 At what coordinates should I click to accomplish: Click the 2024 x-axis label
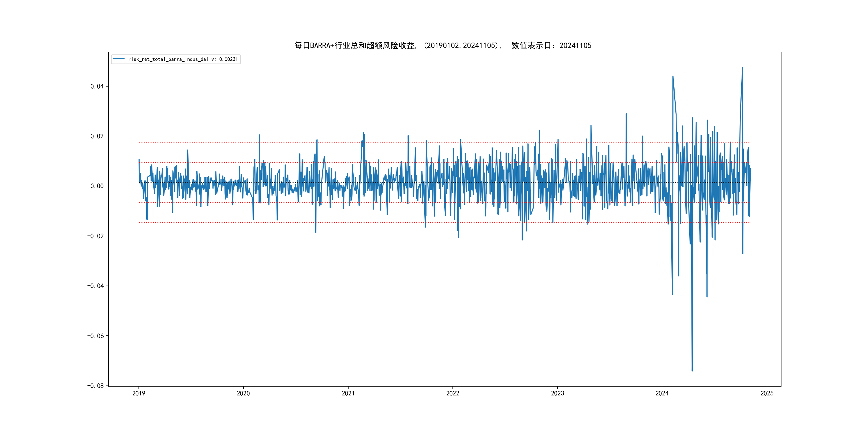[662, 393]
